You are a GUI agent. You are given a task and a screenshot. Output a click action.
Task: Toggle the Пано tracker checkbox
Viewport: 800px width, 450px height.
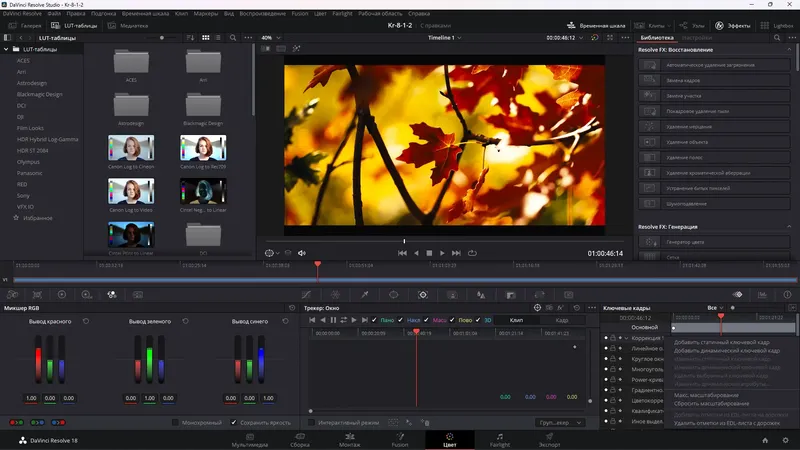(x=373, y=319)
